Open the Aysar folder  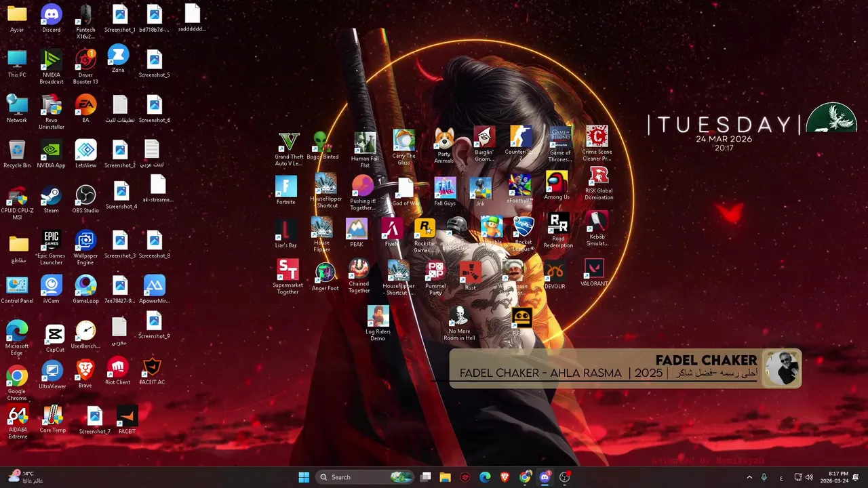17,18
